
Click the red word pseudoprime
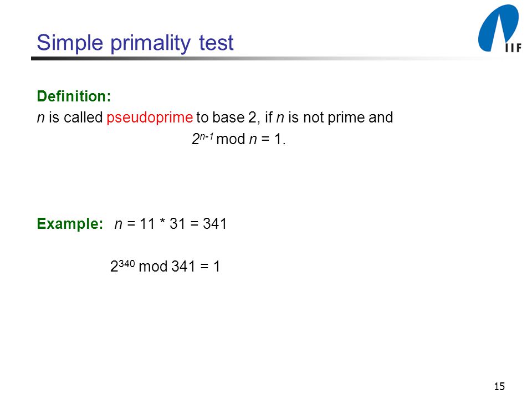[150, 118]
